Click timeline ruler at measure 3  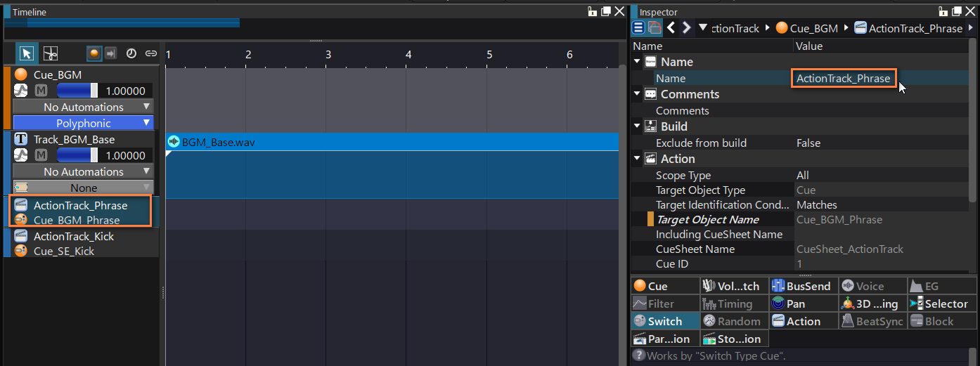[328, 55]
